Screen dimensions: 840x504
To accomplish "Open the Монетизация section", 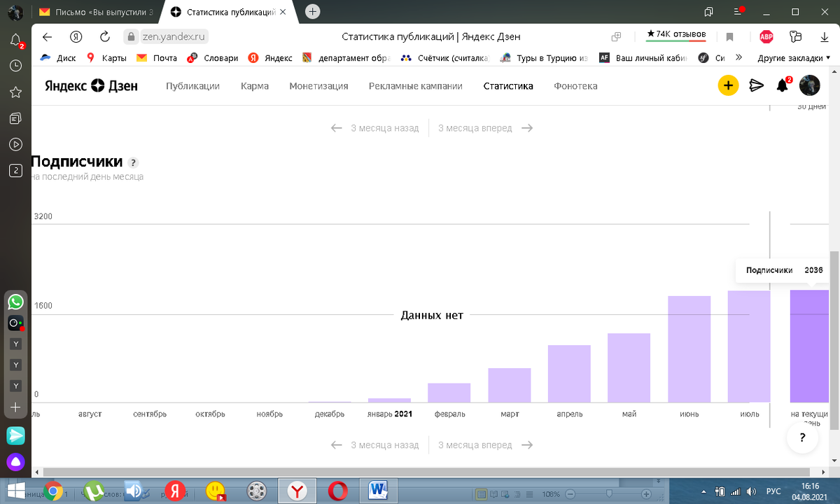I will [x=318, y=86].
